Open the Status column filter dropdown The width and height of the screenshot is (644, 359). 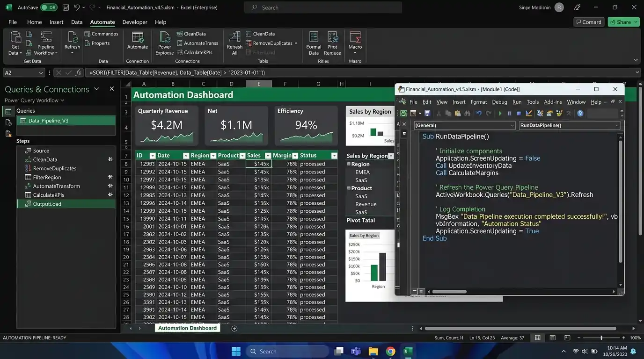click(334, 156)
